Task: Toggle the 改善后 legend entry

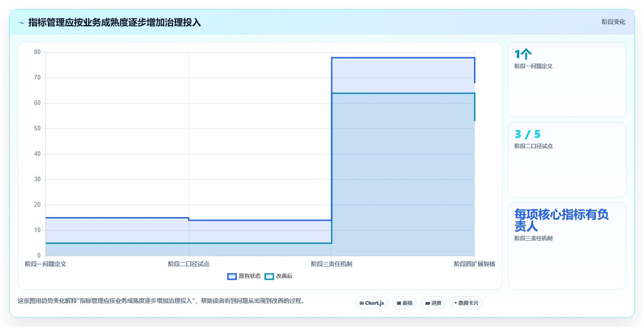Action: tap(279, 276)
